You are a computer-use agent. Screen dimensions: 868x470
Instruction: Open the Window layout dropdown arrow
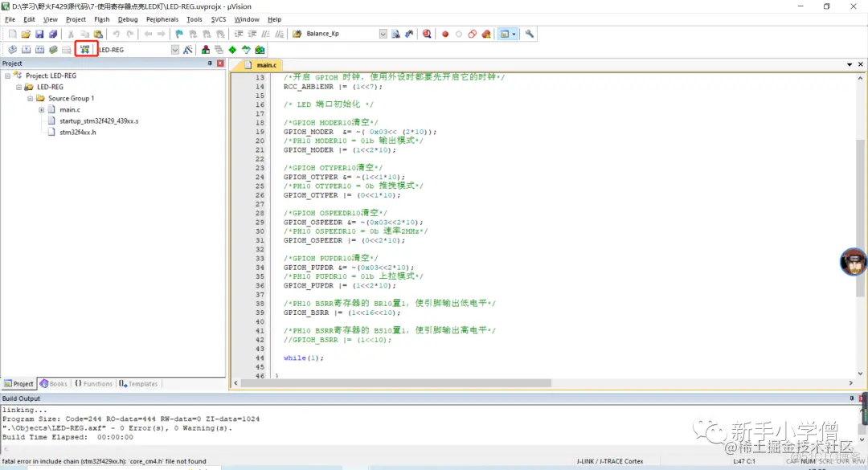coord(514,34)
